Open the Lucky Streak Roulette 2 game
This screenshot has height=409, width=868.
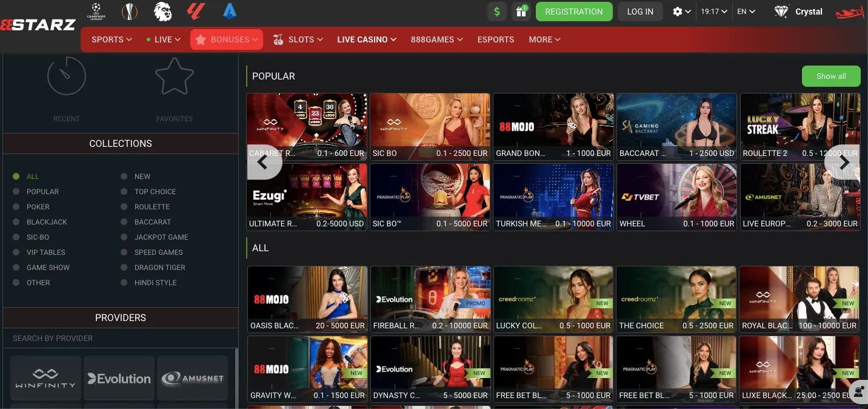click(x=800, y=126)
